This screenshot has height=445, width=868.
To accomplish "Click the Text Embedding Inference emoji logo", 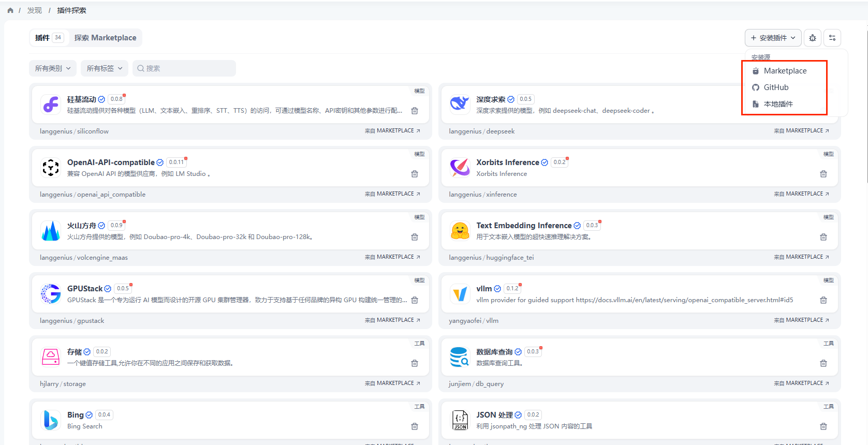I will (460, 231).
